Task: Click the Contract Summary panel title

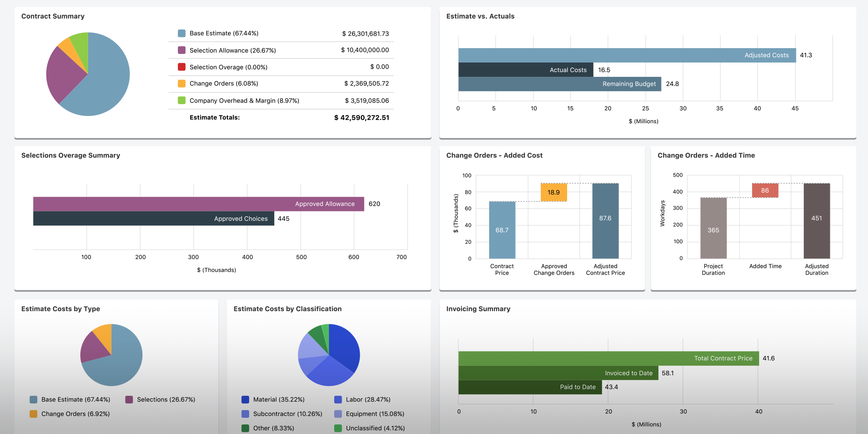Action: [53, 16]
